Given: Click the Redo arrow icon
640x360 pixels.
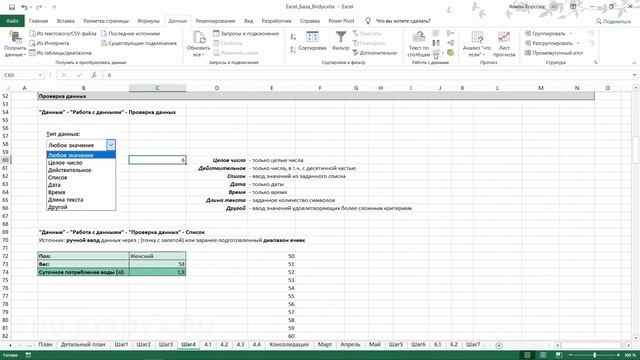Looking at the screenshot, I should click(x=39, y=7).
